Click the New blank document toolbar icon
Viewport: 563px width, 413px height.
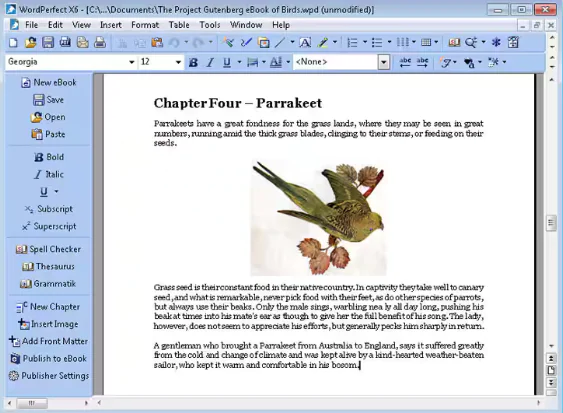pyautogui.click(x=13, y=42)
